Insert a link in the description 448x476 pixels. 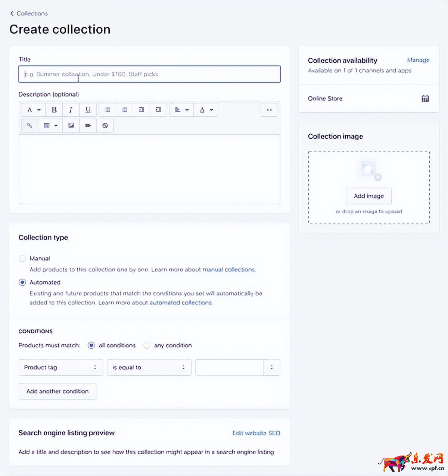(29, 126)
